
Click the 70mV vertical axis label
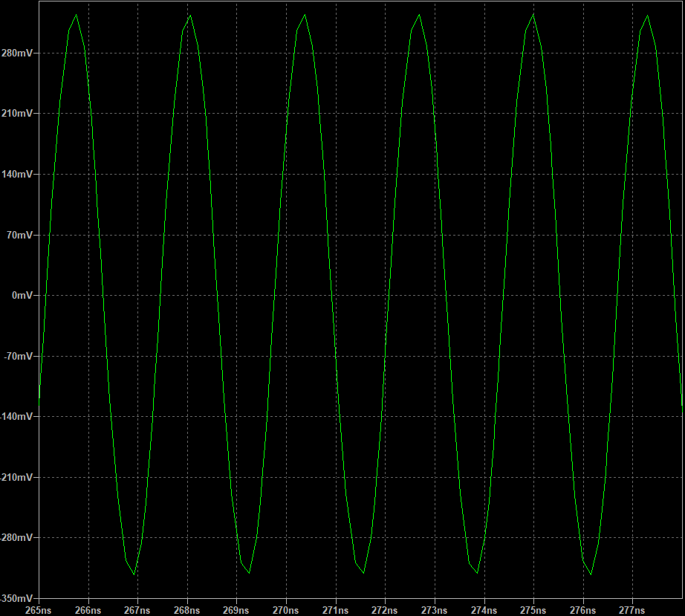point(20,235)
